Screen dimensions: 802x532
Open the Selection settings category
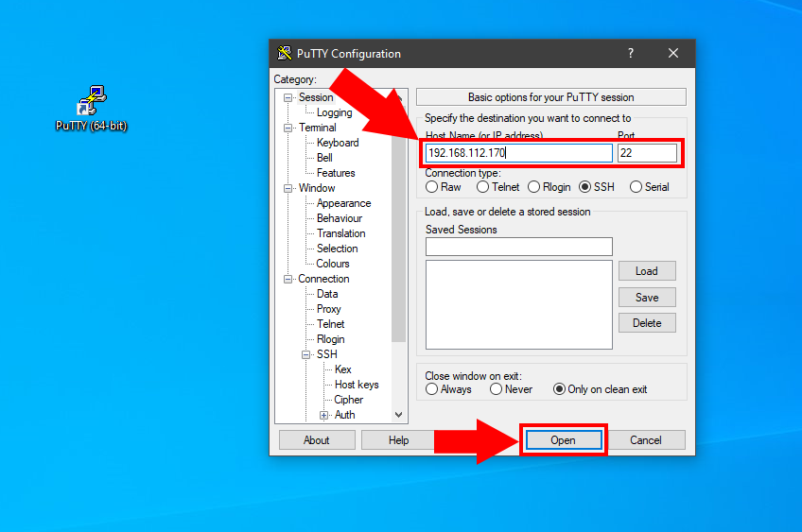click(337, 249)
